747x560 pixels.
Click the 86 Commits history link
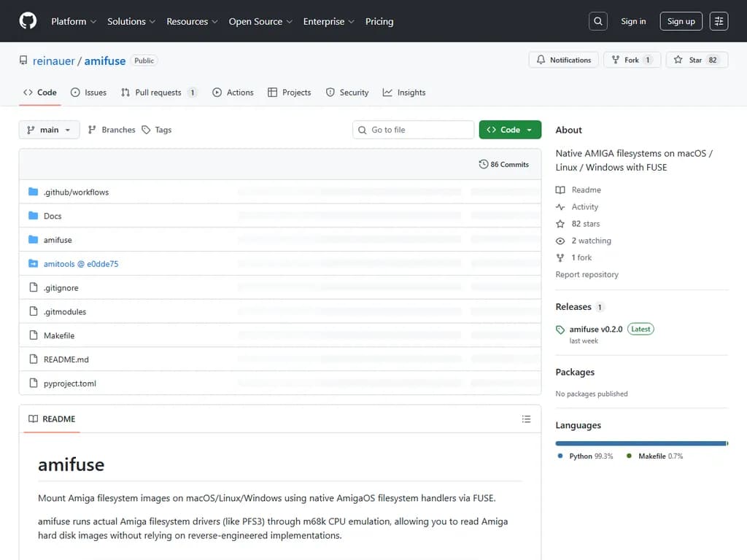pos(503,164)
